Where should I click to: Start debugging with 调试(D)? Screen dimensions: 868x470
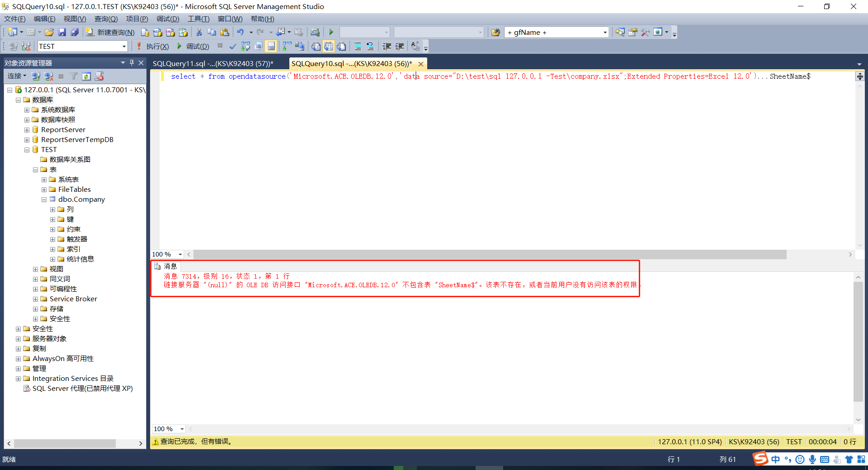click(x=195, y=46)
